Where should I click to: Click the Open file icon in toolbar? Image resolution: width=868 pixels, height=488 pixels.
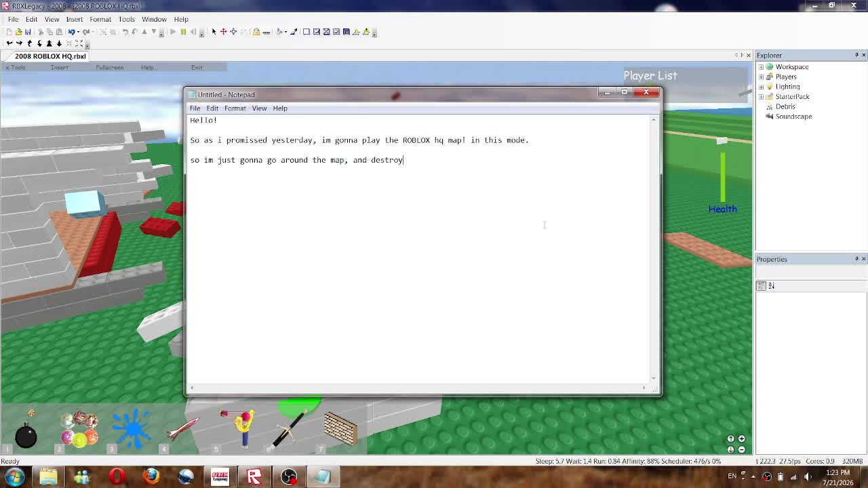[x=18, y=32]
